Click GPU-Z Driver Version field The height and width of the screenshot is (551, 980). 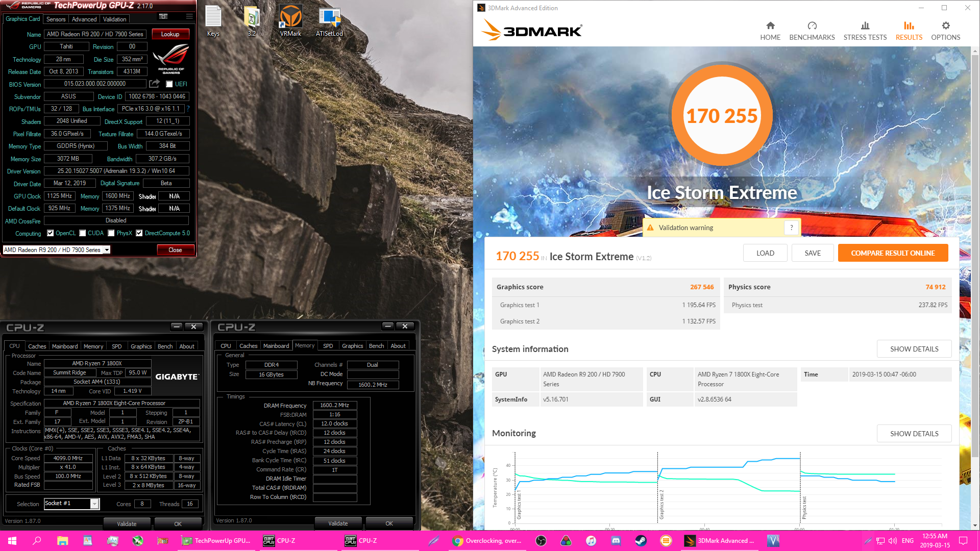(x=116, y=171)
